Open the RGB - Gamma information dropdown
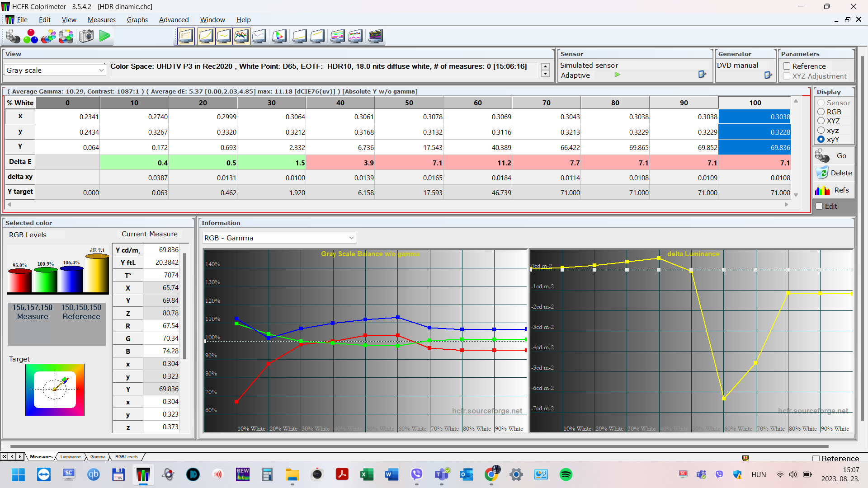 point(351,238)
